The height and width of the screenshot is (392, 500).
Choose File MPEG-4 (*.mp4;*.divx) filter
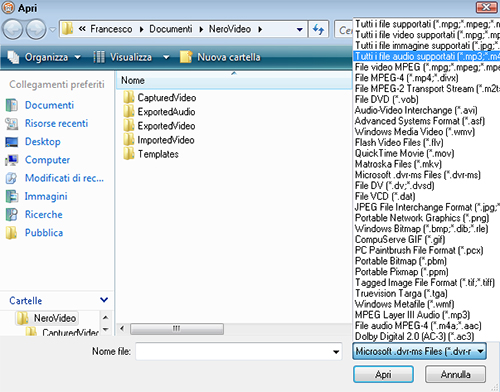pos(427,78)
